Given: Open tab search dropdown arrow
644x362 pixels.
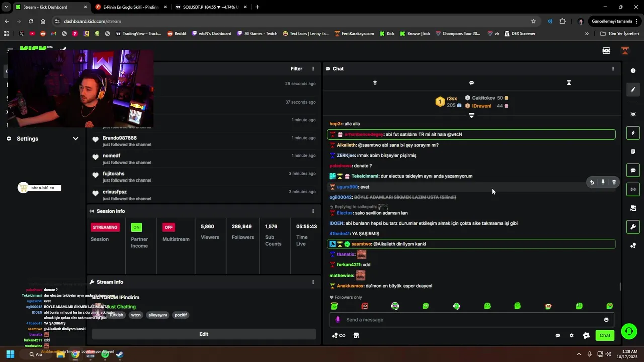Looking at the screenshot, I should click(6, 7).
